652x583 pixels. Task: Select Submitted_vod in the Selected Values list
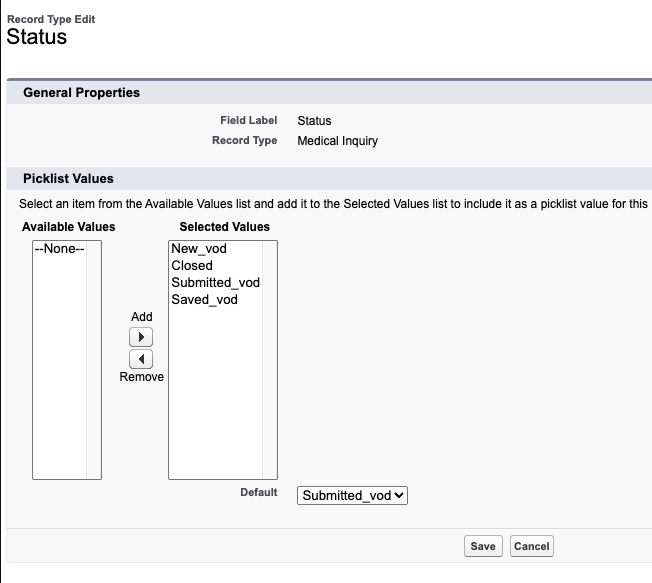tap(215, 283)
